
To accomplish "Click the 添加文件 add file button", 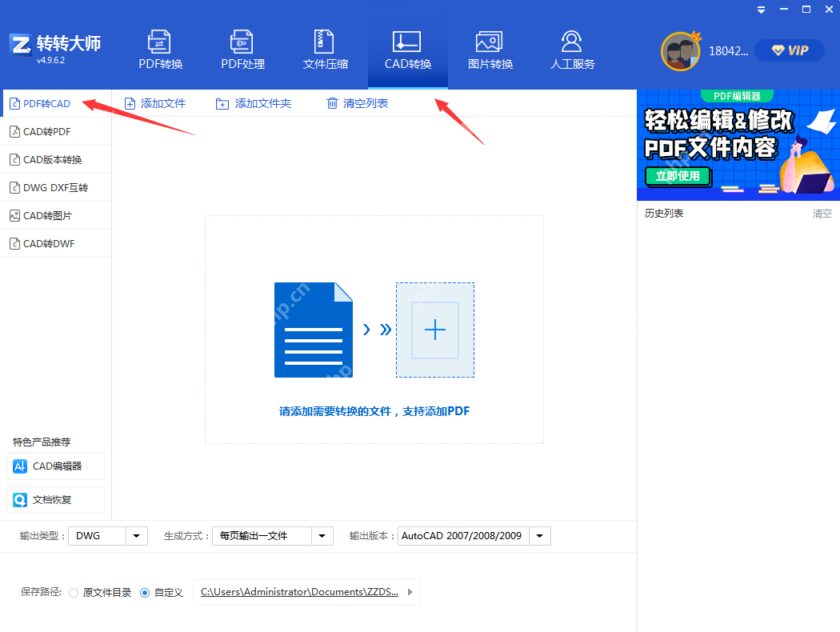I will tap(155, 103).
